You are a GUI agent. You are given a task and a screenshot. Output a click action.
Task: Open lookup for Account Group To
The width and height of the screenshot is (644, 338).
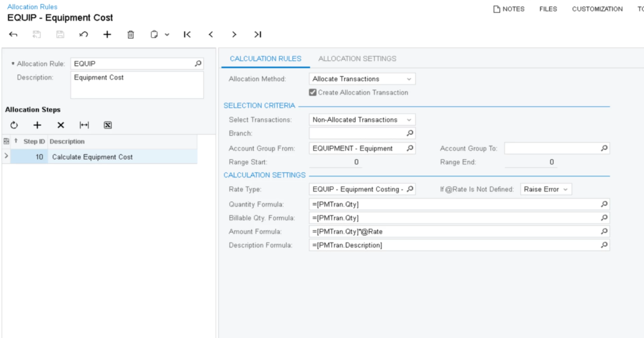(x=604, y=148)
